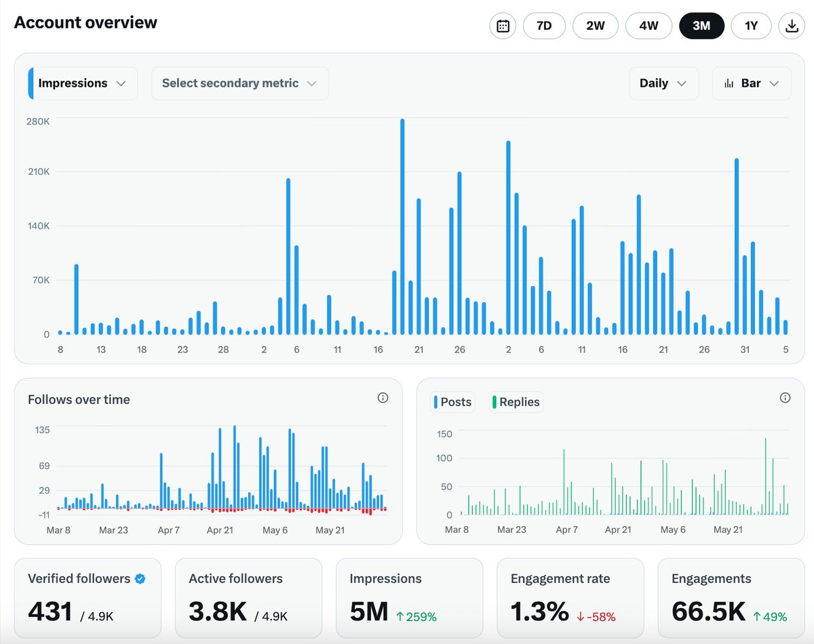Open the Active followers card
The height and width of the screenshot is (644, 814).
click(248, 598)
